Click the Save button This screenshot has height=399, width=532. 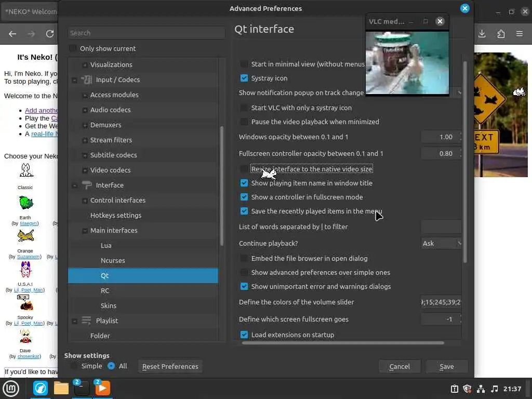[x=446, y=366]
